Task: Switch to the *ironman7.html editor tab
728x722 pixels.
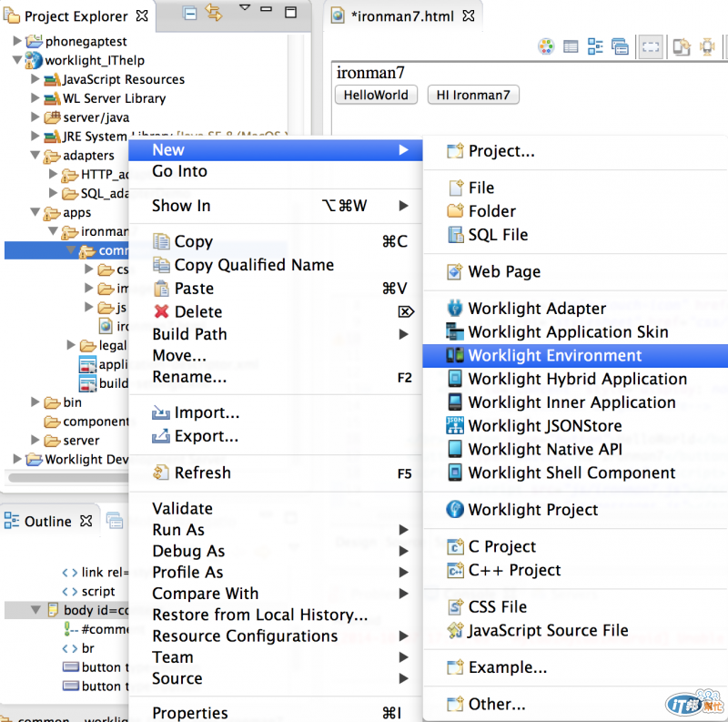Action: coord(402,16)
